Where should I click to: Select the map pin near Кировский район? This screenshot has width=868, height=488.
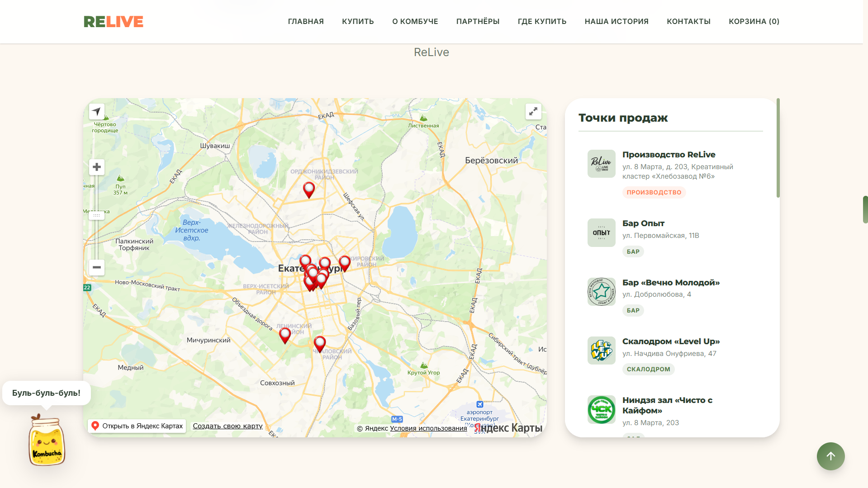pyautogui.click(x=345, y=263)
